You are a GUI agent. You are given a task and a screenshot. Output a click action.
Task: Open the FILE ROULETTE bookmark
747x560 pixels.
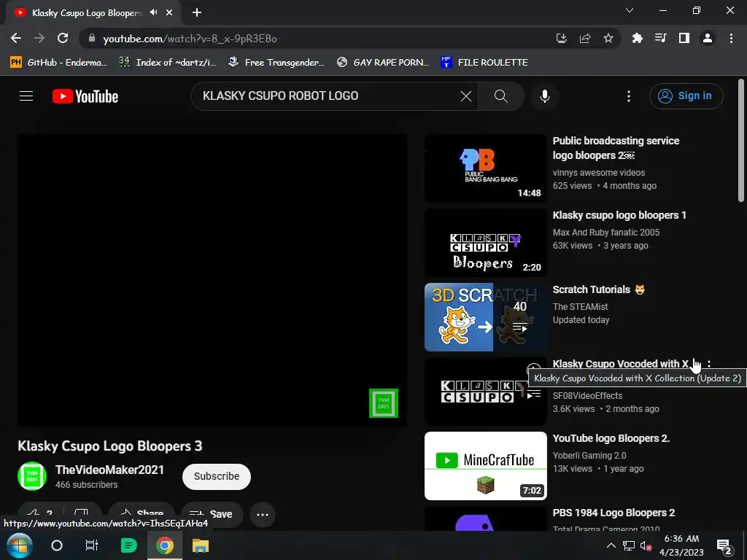tap(484, 63)
